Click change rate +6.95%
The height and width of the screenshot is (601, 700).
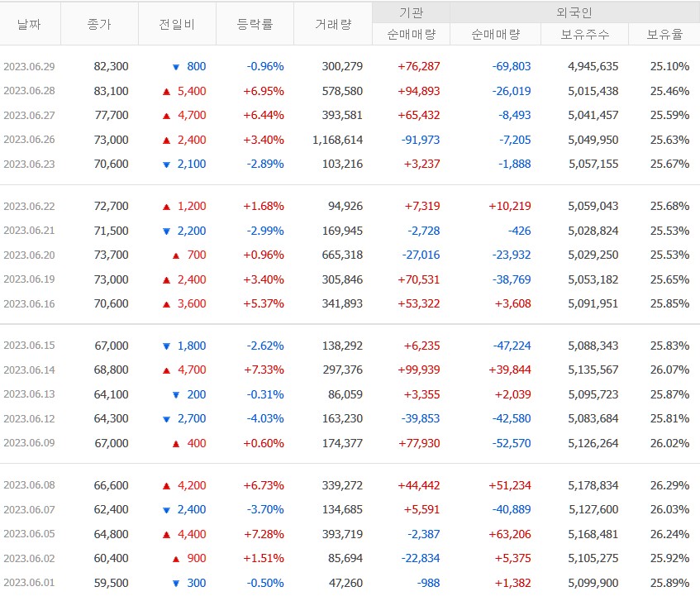[x=264, y=91]
